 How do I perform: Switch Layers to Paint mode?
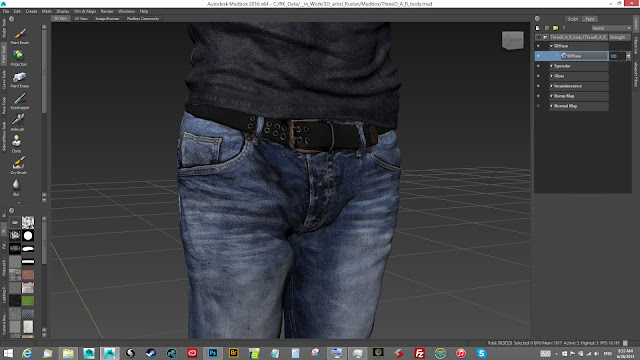pos(590,19)
